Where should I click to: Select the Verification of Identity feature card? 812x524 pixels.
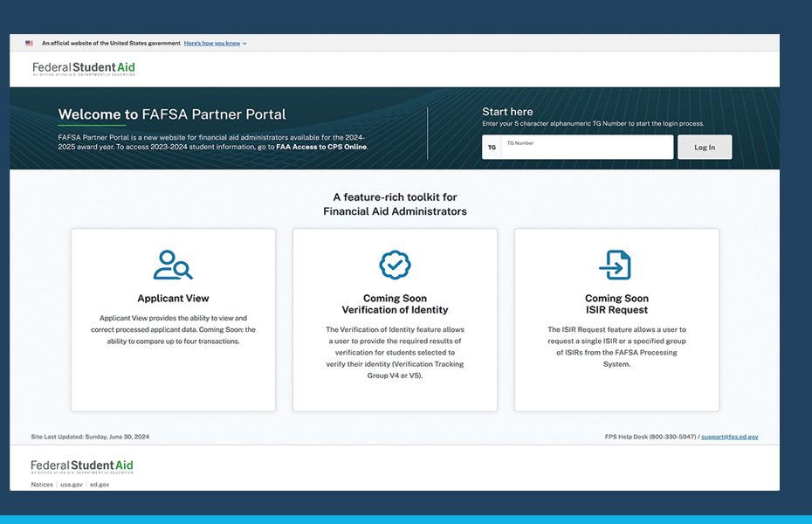pyautogui.click(x=395, y=319)
